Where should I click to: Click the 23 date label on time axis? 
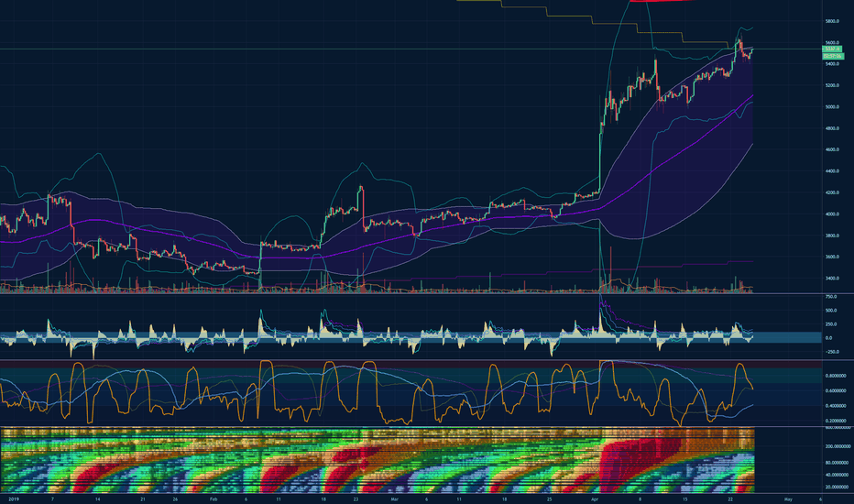[x=356, y=499]
